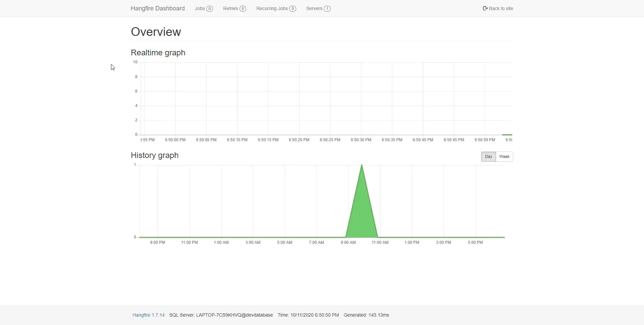Click the Overview page title
The width and height of the screenshot is (644, 325).
click(155, 31)
